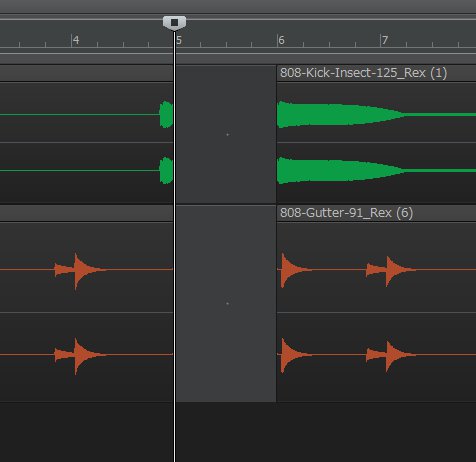Click the orange Gutter waveform near measure 7
Viewport: 476px width, 462px height.
[x=390, y=270]
